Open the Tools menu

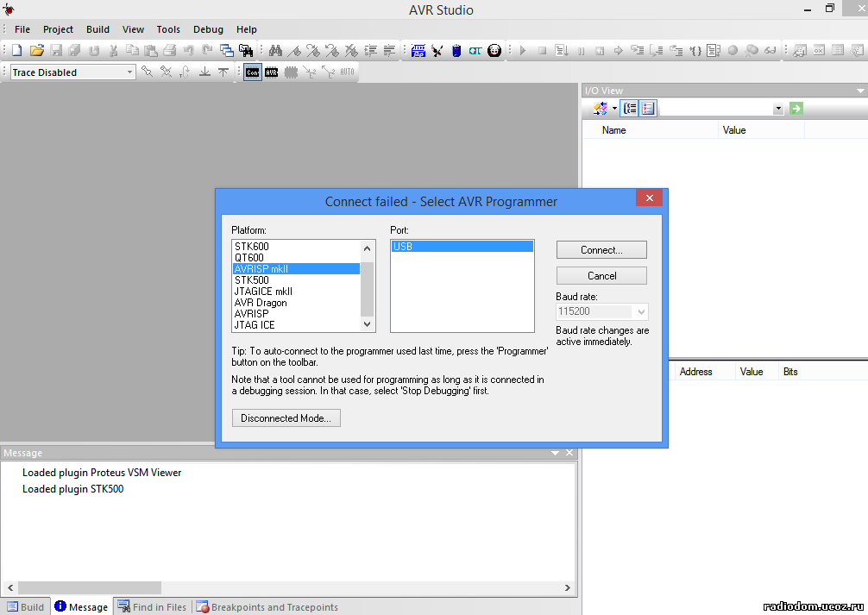click(x=168, y=29)
